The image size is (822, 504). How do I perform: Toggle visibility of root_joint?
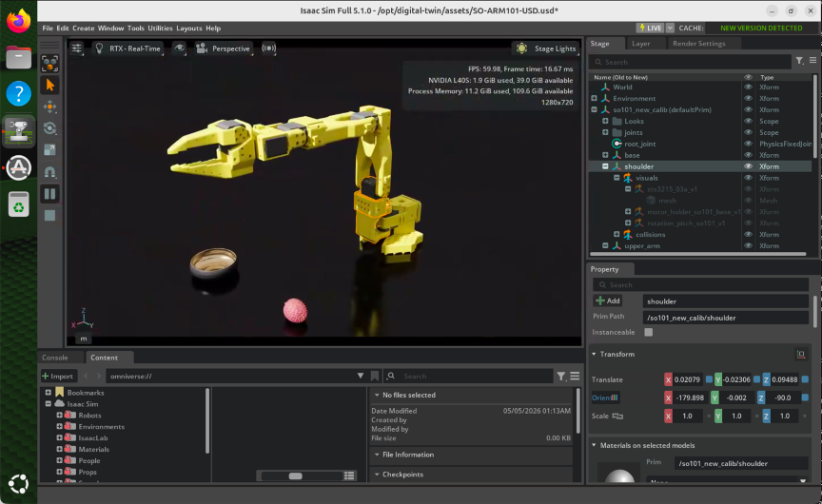[748, 144]
